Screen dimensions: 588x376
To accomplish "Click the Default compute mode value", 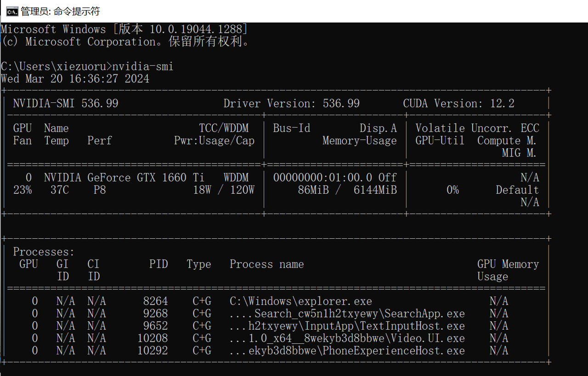I will click(x=517, y=190).
